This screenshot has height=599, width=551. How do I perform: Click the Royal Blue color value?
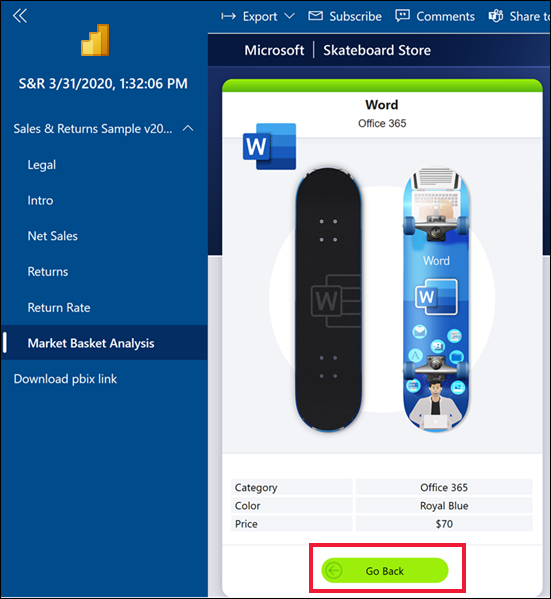click(x=444, y=506)
